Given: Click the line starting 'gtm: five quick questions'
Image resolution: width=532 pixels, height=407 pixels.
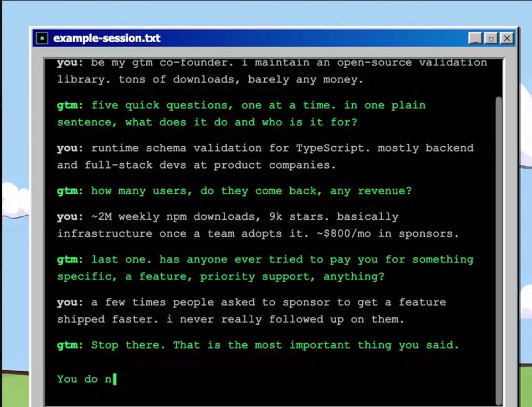Looking at the screenshot, I should click(x=241, y=106).
